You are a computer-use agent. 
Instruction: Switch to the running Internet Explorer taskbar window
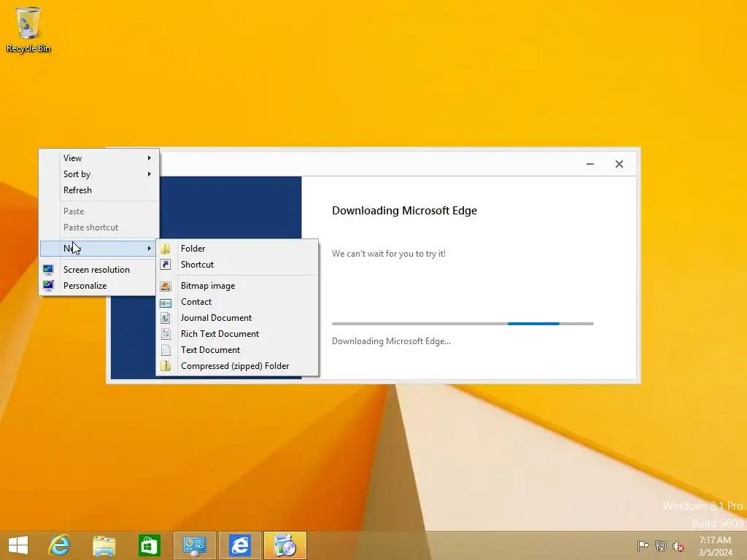tap(239, 545)
